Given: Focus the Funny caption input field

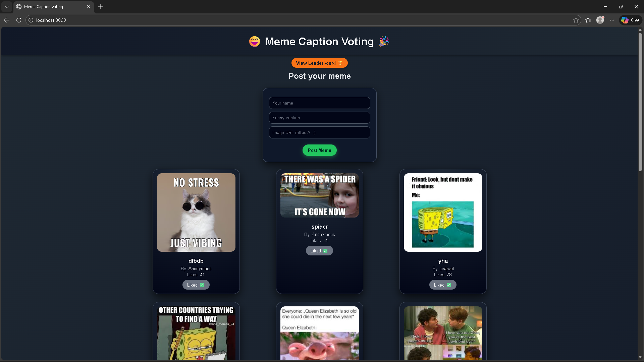Looking at the screenshot, I should click(x=319, y=118).
